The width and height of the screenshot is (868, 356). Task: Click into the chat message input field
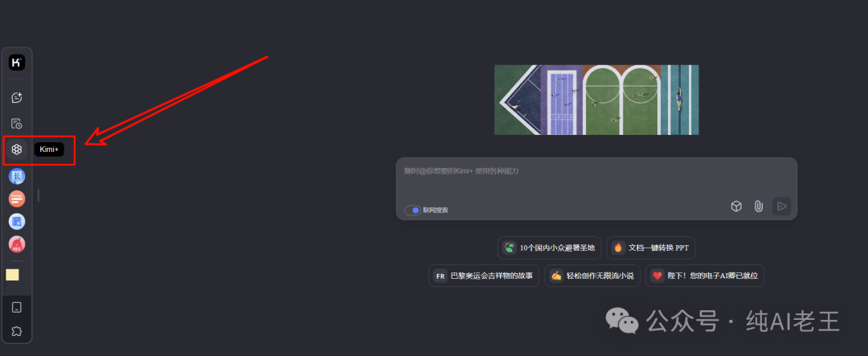point(596,180)
